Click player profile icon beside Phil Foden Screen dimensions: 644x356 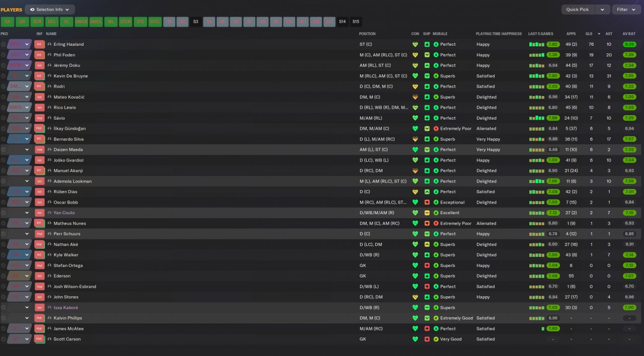click(49, 55)
